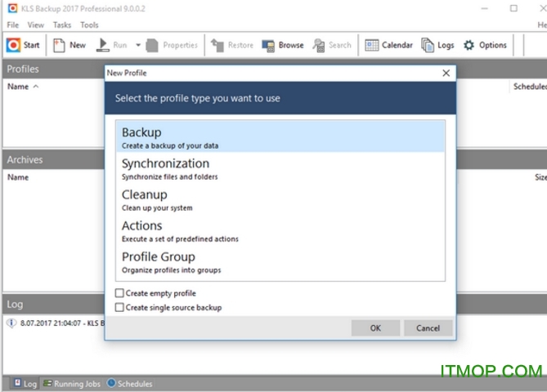Open the Calendar view
The image size is (547, 392).
388,45
